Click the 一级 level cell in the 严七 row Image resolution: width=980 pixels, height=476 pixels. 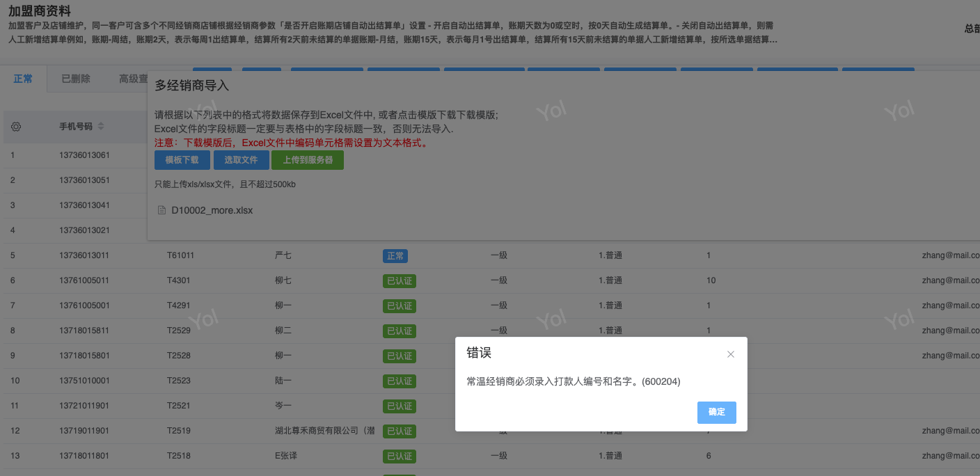(x=499, y=255)
